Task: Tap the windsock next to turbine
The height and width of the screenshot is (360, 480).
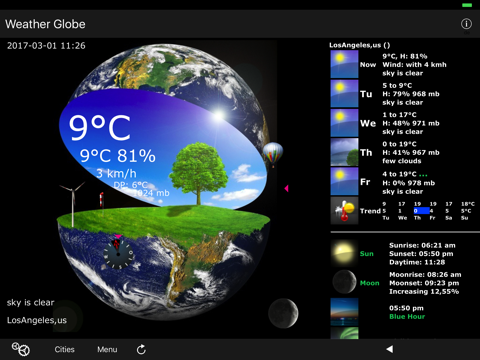Action: pyautogui.click(x=101, y=200)
